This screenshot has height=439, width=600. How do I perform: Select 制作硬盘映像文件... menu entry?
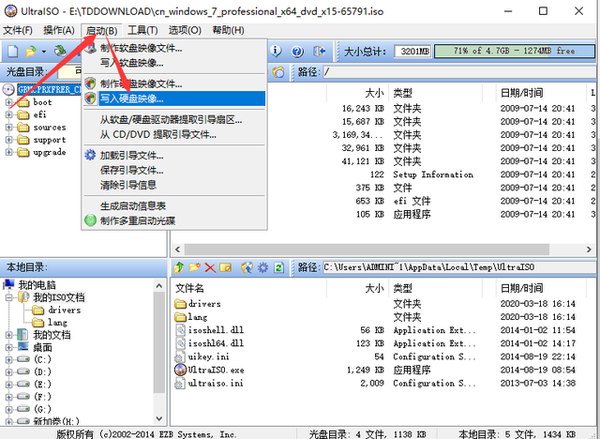[x=174, y=83]
